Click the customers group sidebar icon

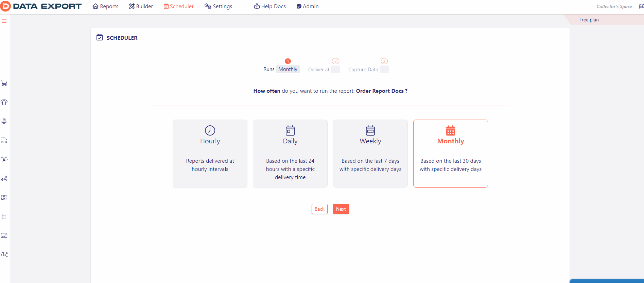(x=4, y=159)
